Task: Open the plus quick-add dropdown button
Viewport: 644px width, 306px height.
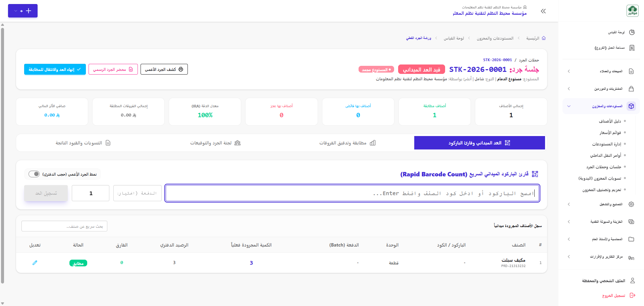Action: click(23, 11)
